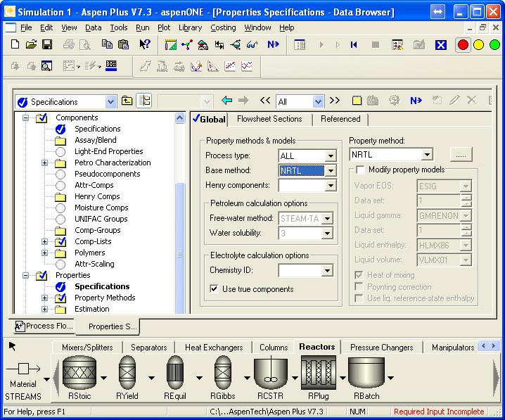This screenshot has height=420, width=505.
Task: Toggle the folder tree view icon
Action: 144,101
